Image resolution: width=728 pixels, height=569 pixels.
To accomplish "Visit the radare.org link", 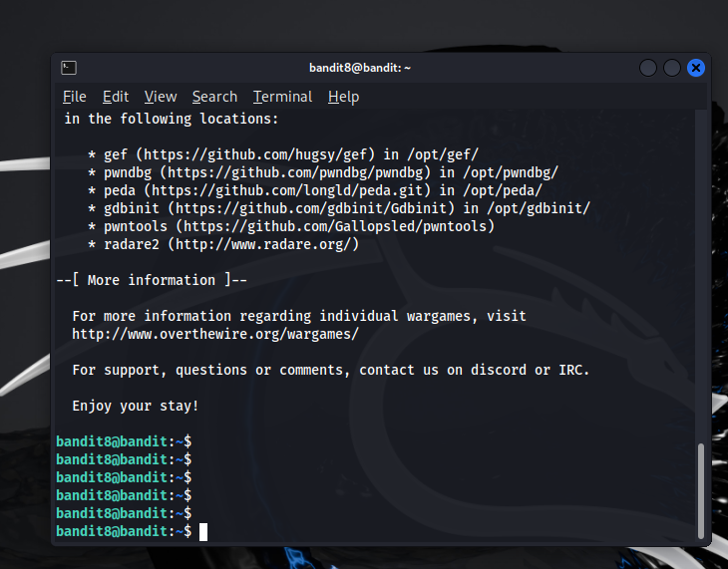I will (x=265, y=244).
